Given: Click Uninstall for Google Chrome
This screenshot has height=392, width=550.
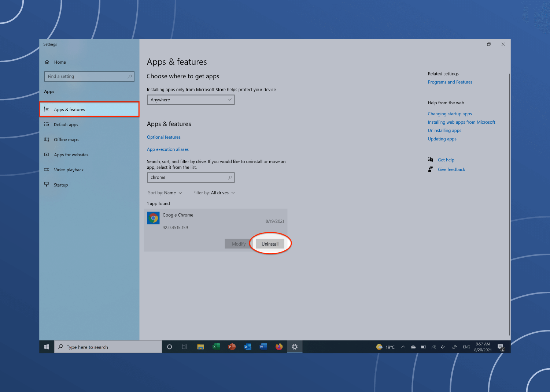Looking at the screenshot, I should [270, 243].
